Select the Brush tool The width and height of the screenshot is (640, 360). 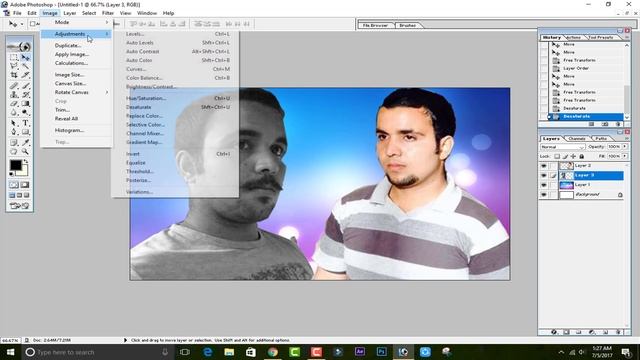25,86
